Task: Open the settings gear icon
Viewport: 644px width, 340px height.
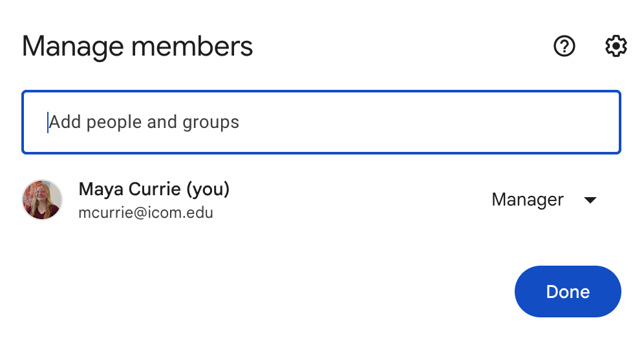Action: point(616,46)
